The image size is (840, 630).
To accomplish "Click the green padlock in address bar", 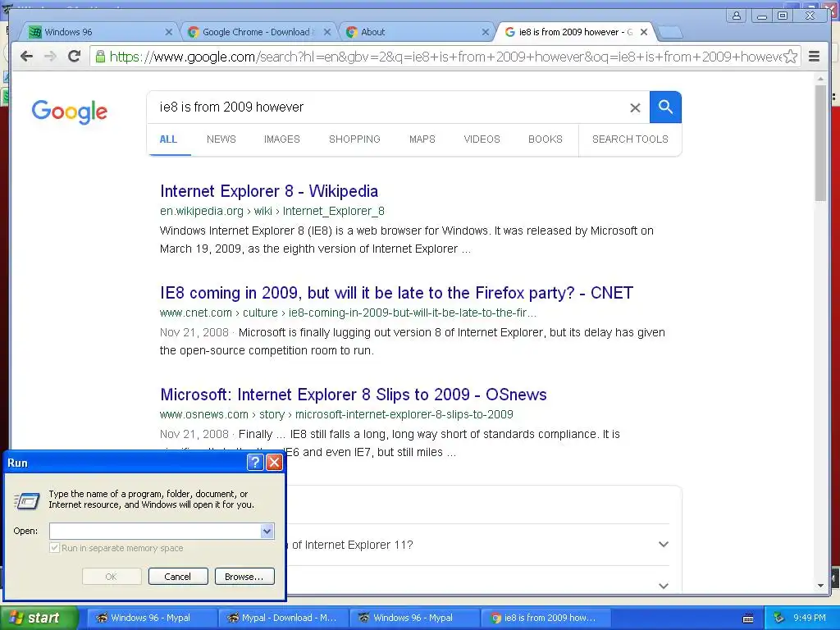I will (x=99, y=57).
